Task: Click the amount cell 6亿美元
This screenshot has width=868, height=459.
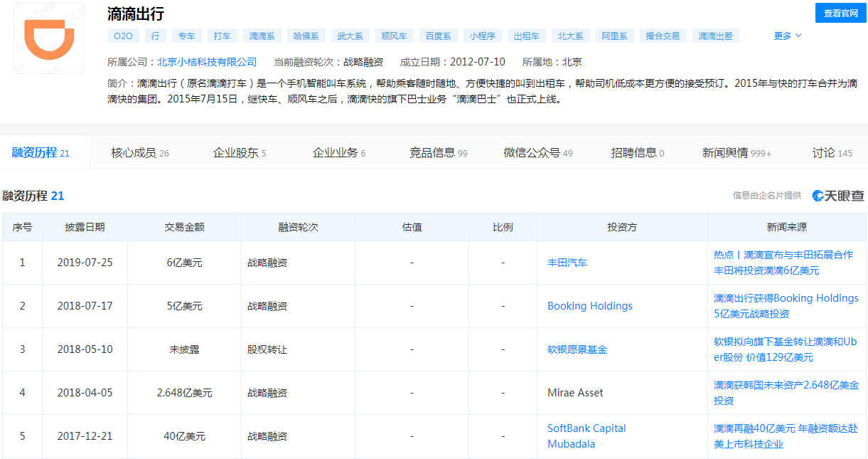Action: tap(184, 263)
